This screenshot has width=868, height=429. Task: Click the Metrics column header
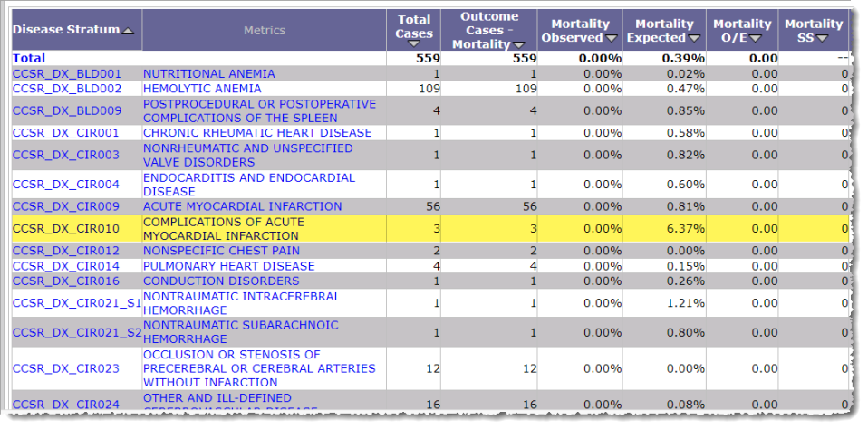[x=264, y=30]
